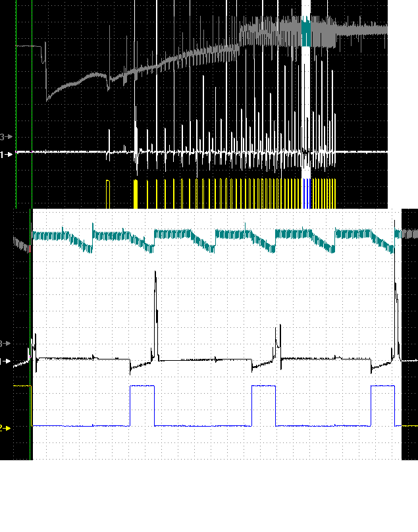The height and width of the screenshot is (532, 418).
Task: Select the channel 3 marker in the zoom panel
Action: click(5, 343)
